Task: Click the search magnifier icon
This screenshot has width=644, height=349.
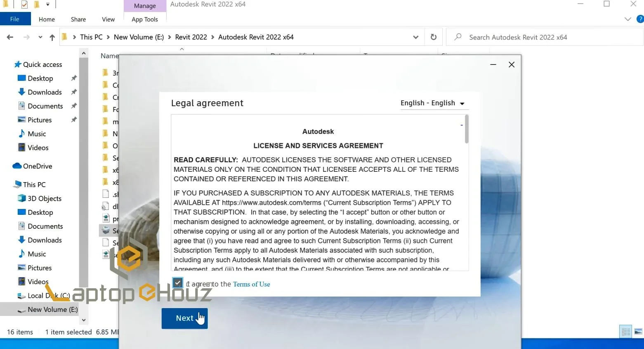Action: coord(458,37)
